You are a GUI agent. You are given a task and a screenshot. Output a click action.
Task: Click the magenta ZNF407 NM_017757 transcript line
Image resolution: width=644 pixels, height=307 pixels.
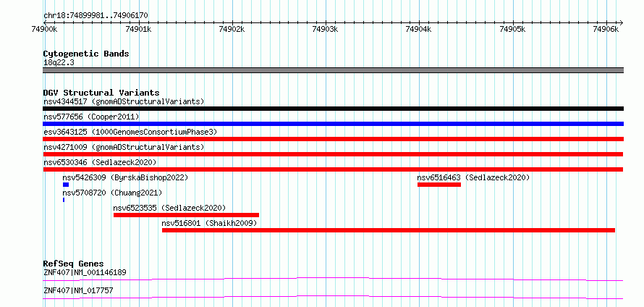333,297
